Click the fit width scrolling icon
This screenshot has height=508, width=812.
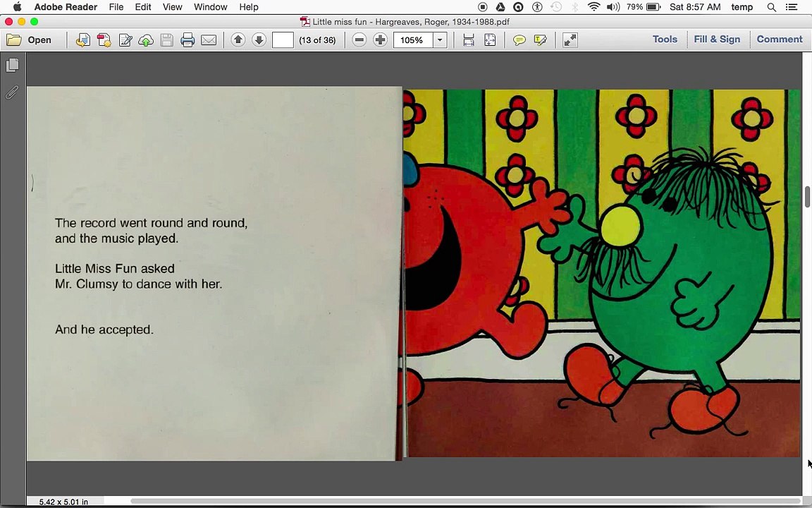point(469,40)
